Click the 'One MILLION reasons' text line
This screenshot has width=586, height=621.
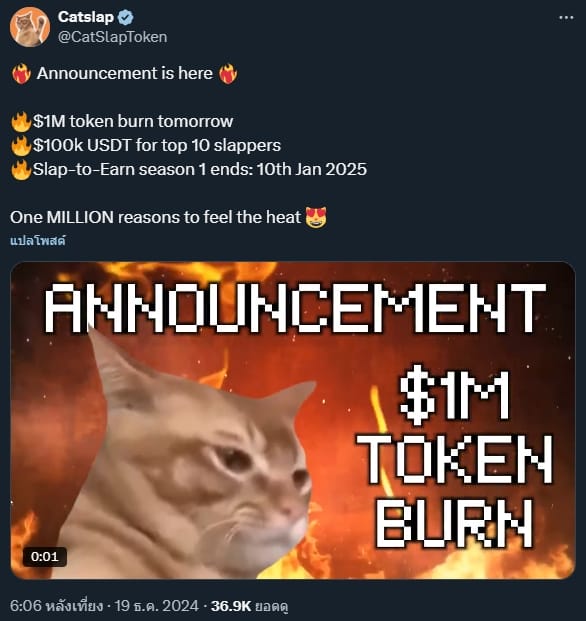tap(155, 217)
